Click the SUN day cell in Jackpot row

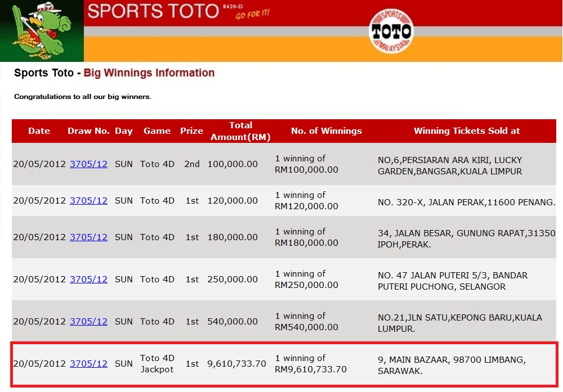point(123,364)
